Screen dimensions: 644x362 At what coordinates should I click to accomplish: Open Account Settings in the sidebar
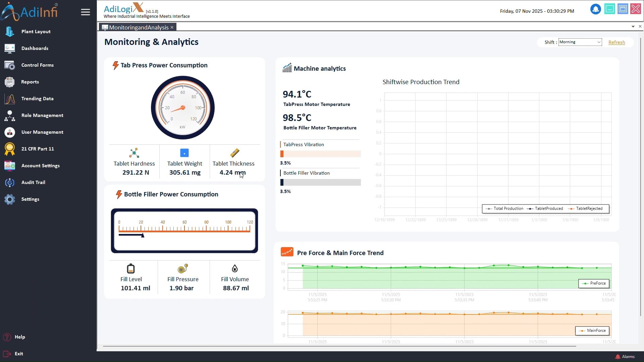(x=40, y=166)
